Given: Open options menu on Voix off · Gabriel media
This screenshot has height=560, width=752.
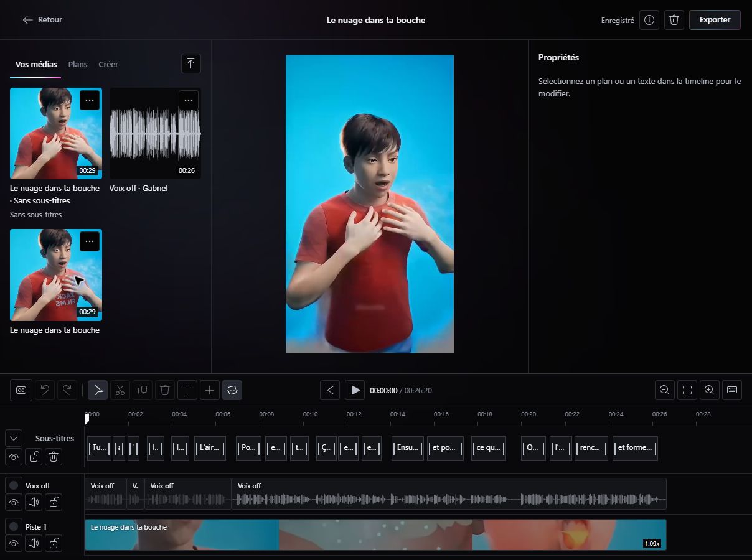Looking at the screenshot, I should (189, 100).
